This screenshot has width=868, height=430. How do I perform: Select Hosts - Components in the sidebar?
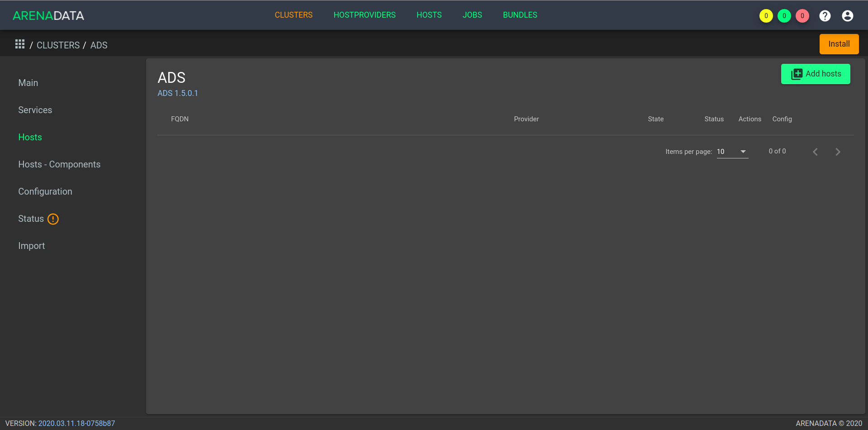pyautogui.click(x=59, y=164)
